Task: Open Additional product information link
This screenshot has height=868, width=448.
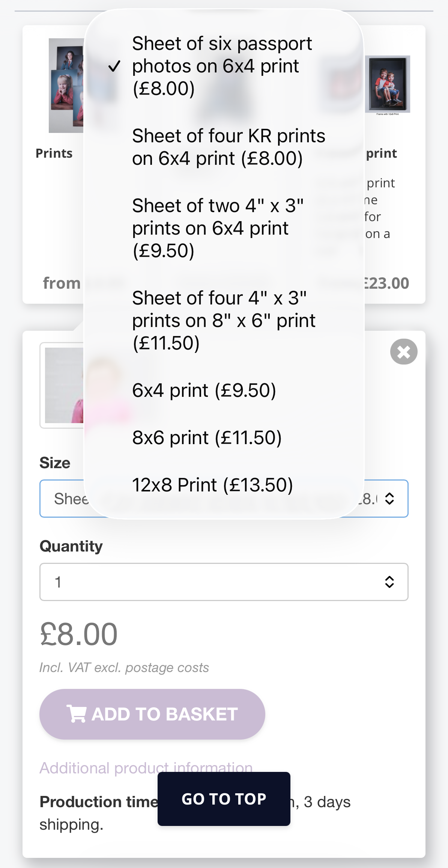Action: [x=146, y=768]
